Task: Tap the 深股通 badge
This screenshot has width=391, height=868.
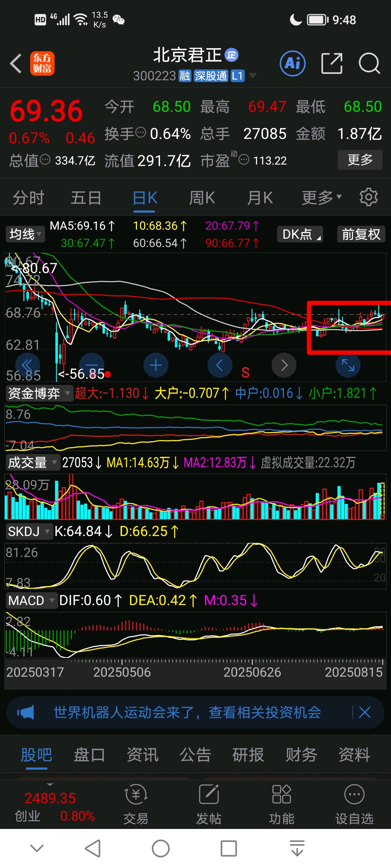Action: 211,76
